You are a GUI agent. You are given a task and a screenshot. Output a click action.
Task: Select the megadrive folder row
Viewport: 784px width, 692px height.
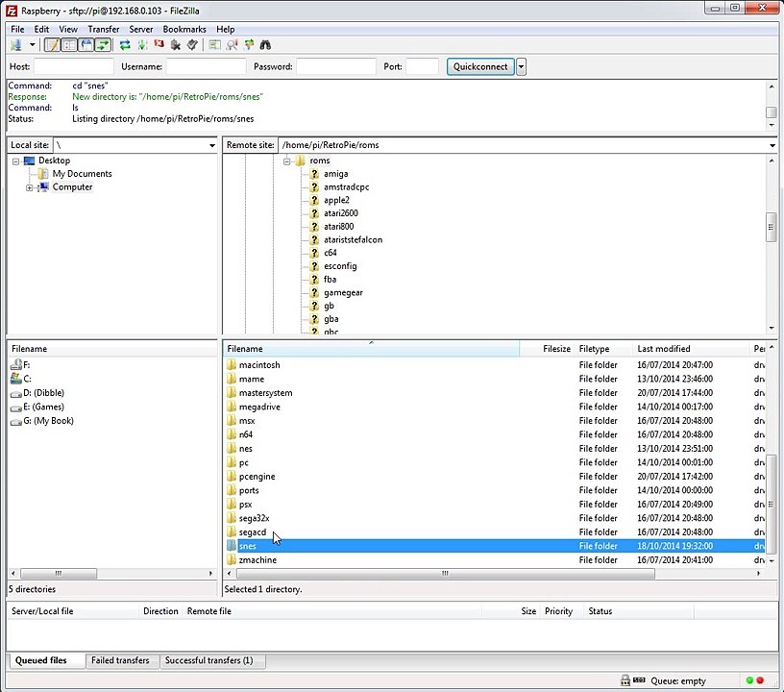click(494, 407)
